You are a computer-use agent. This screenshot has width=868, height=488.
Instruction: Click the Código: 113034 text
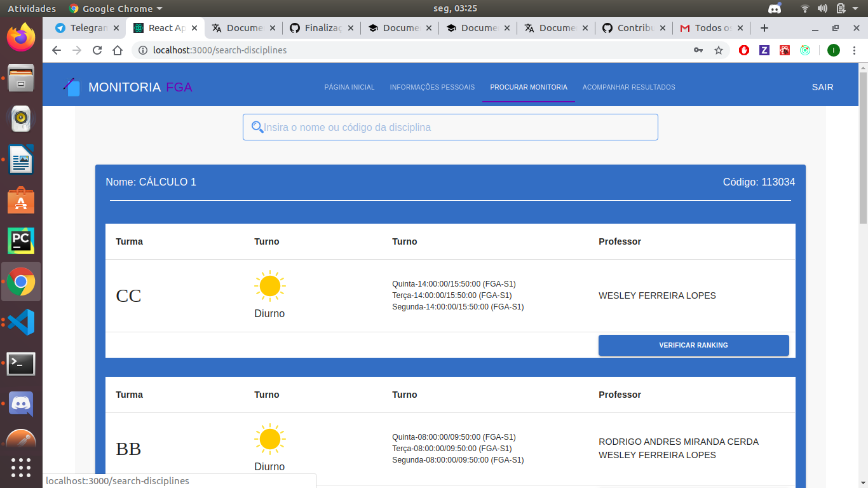[759, 182]
